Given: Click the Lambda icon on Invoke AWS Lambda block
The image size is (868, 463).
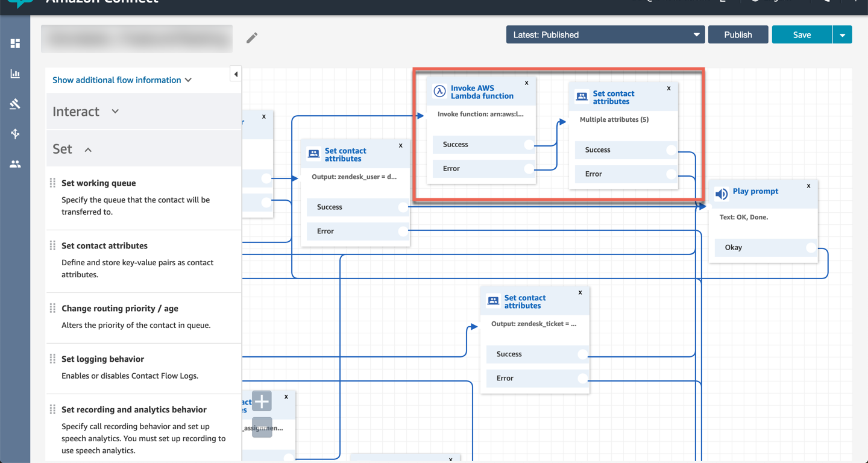Looking at the screenshot, I should [440, 92].
